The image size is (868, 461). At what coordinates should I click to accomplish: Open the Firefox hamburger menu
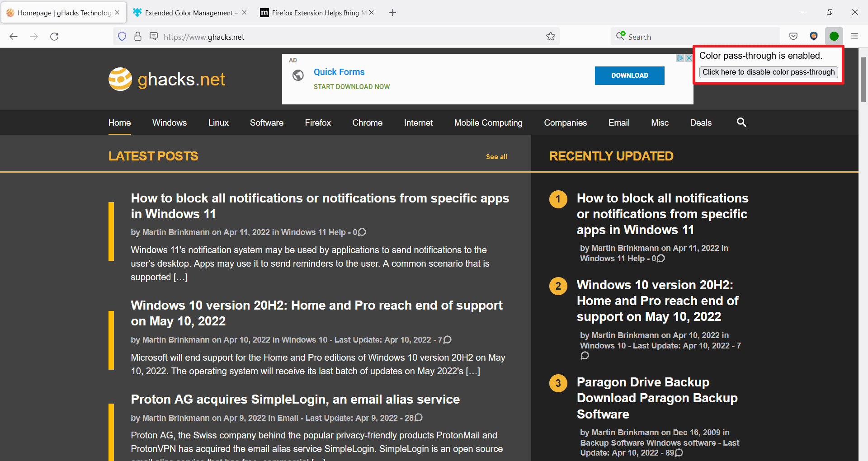(x=854, y=37)
